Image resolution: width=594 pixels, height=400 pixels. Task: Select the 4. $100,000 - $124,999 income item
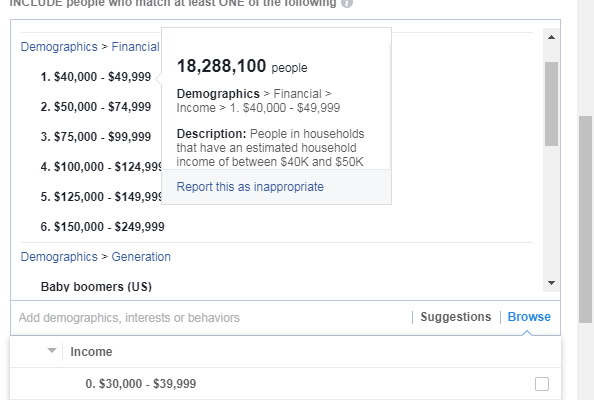[x=101, y=167]
